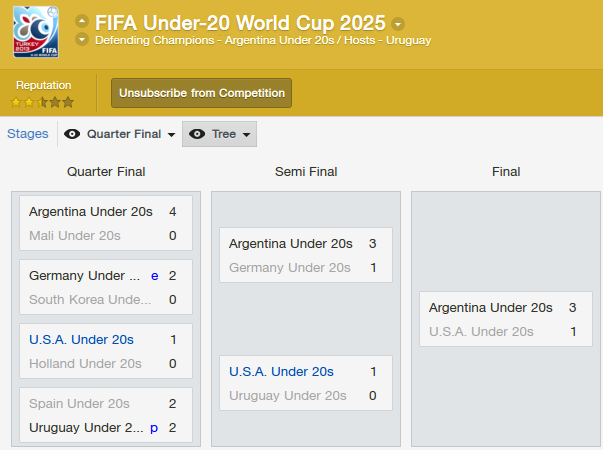Open dropdown arrow after World Cup 2025 title
This screenshot has width=603, height=450.
tap(398, 24)
